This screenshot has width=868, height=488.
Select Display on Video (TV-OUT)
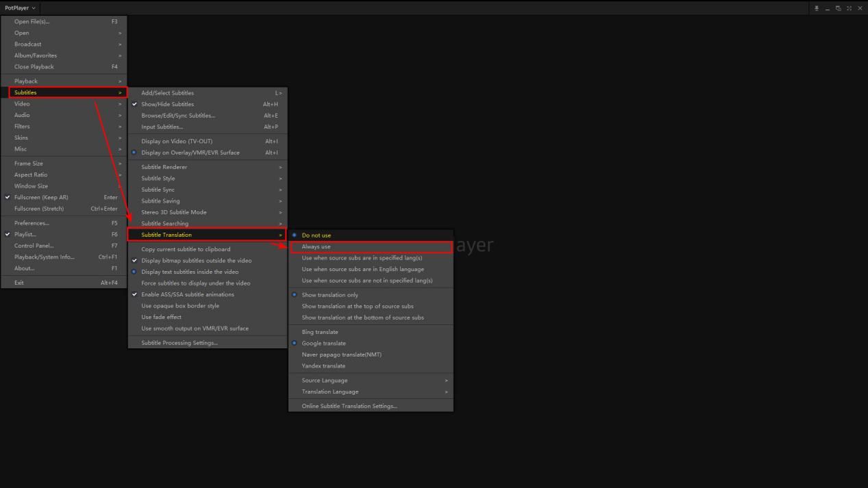click(207, 141)
